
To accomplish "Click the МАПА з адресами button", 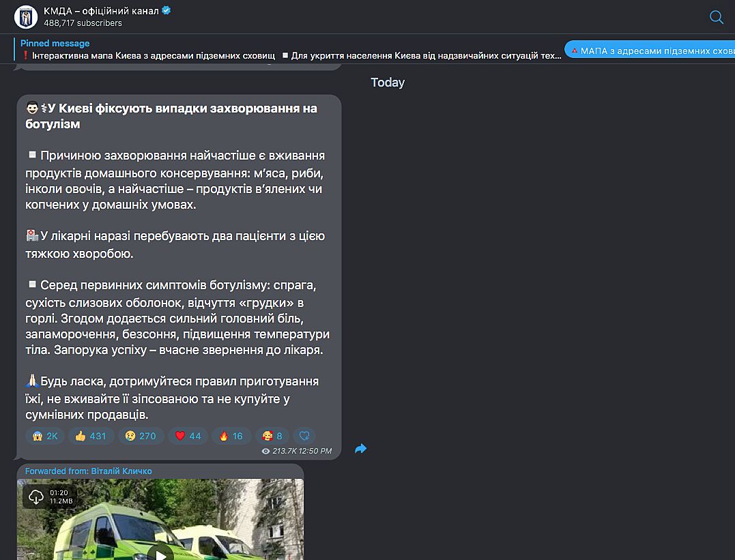I will [x=651, y=50].
